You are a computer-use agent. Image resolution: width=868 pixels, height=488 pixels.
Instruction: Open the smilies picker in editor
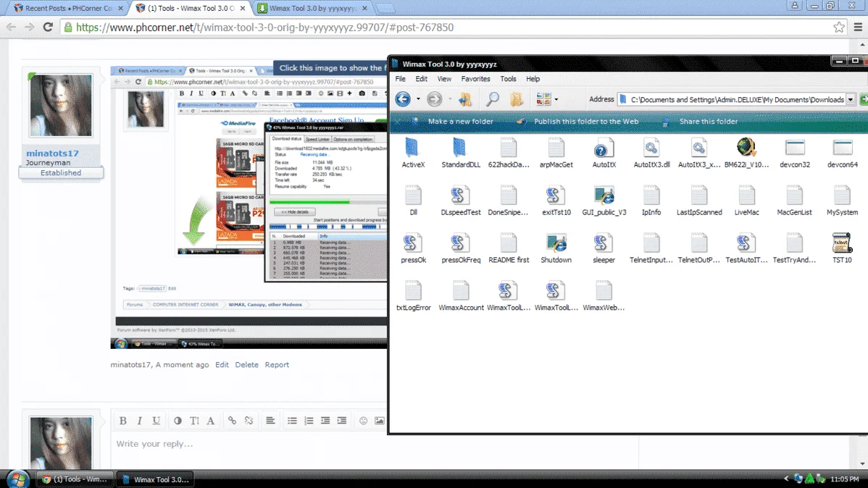click(x=363, y=421)
